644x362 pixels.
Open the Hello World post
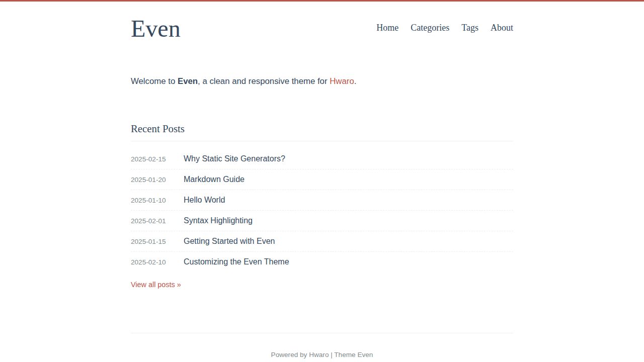click(x=204, y=200)
